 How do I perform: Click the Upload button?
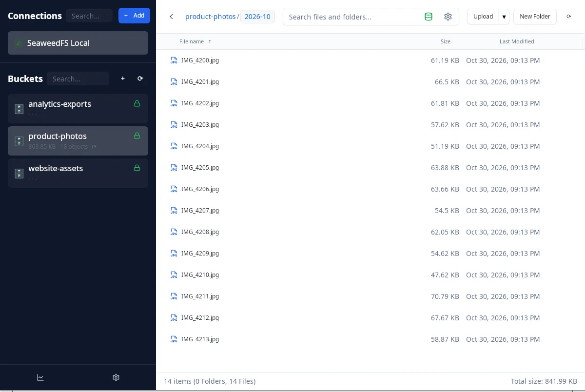pos(483,17)
